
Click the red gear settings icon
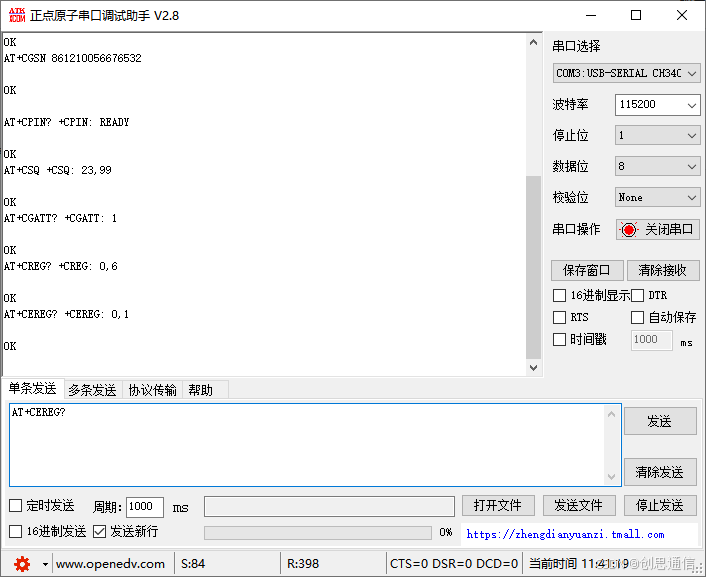tap(22, 563)
